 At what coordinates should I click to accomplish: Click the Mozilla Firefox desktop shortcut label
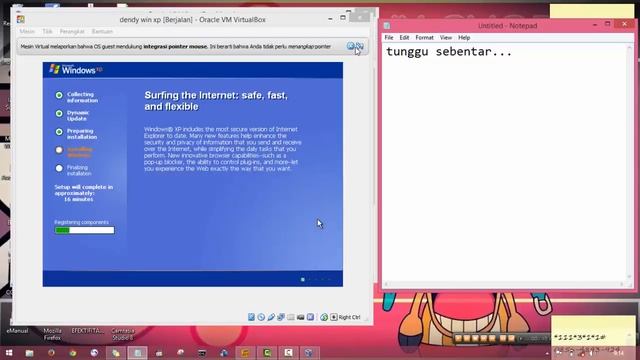pos(52,334)
